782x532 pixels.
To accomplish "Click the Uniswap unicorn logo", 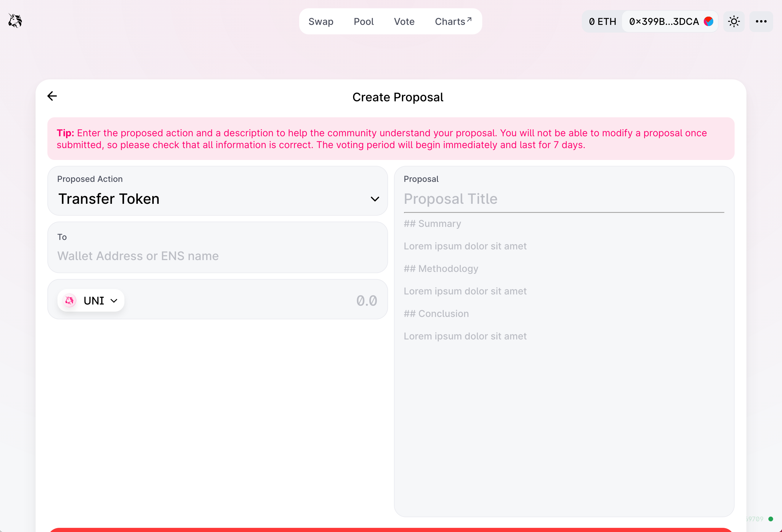I will [15, 21].
